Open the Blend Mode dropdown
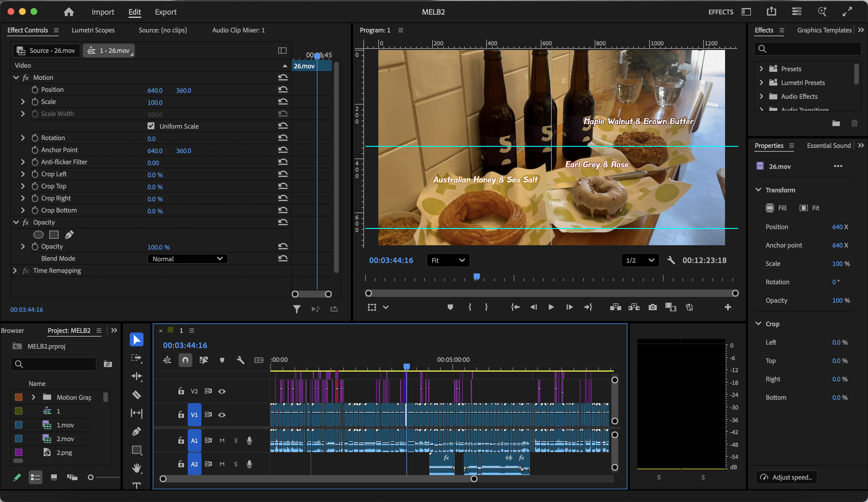868x502 pixels. click(187, 259)
